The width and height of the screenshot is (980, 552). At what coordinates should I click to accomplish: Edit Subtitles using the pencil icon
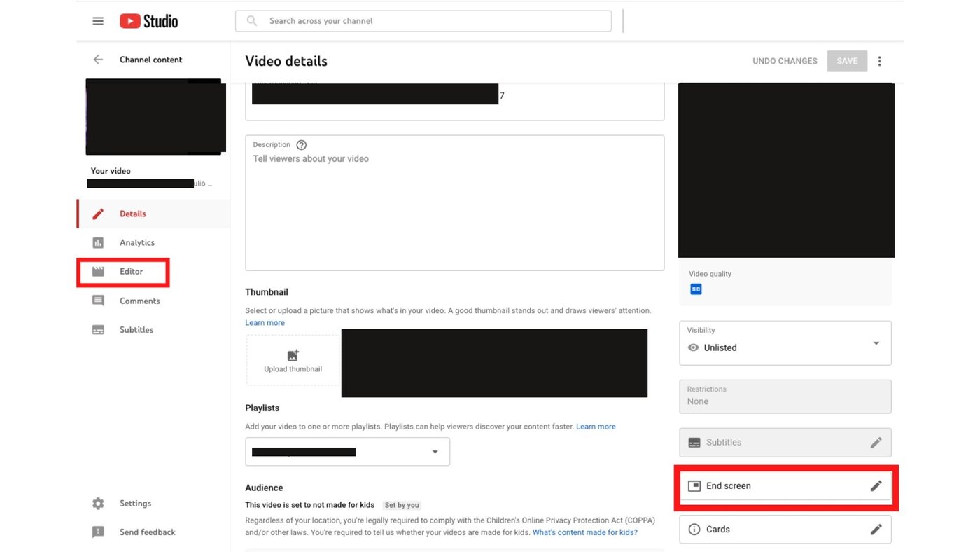[x=876, y=442]
